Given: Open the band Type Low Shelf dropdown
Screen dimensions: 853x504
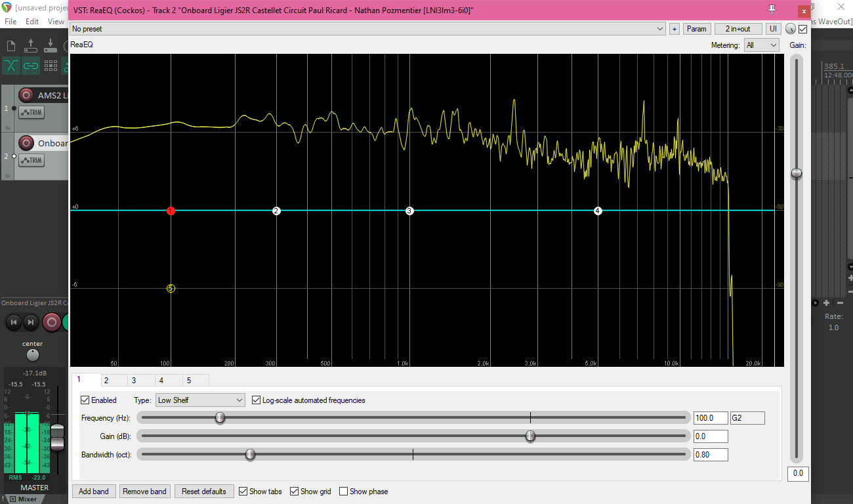Looking at the screenshot, I should point(200,400).
